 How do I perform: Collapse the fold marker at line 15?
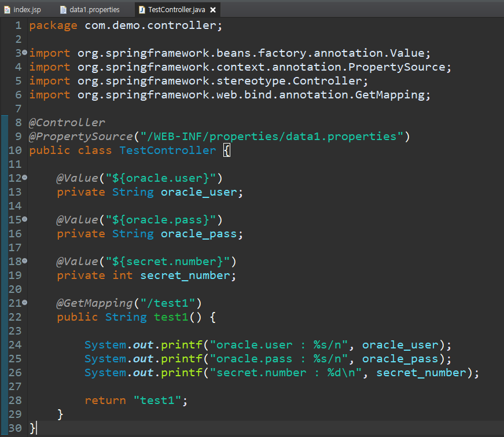point(25,219)
